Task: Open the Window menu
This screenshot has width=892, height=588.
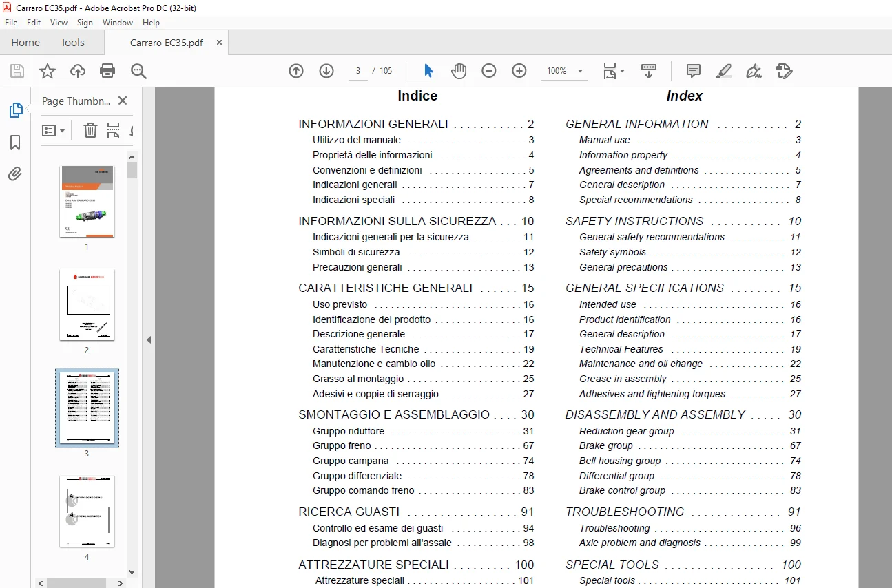Action: coord(118,23)
